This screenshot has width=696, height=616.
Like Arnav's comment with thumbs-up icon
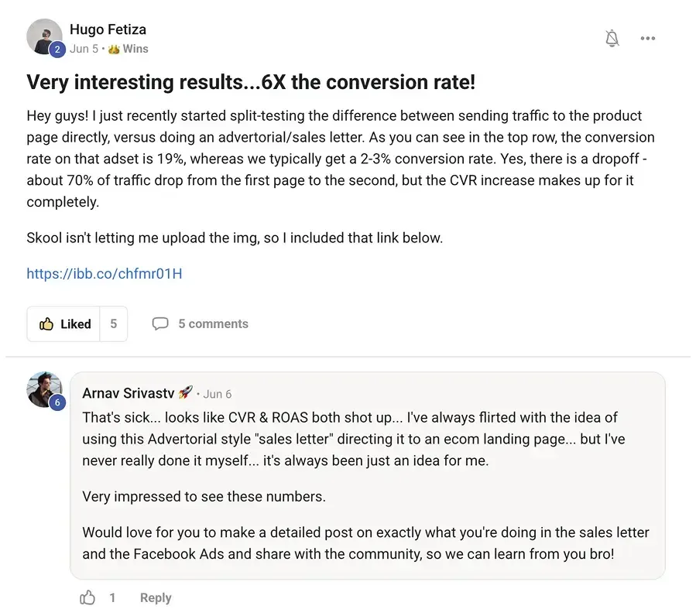88,597
